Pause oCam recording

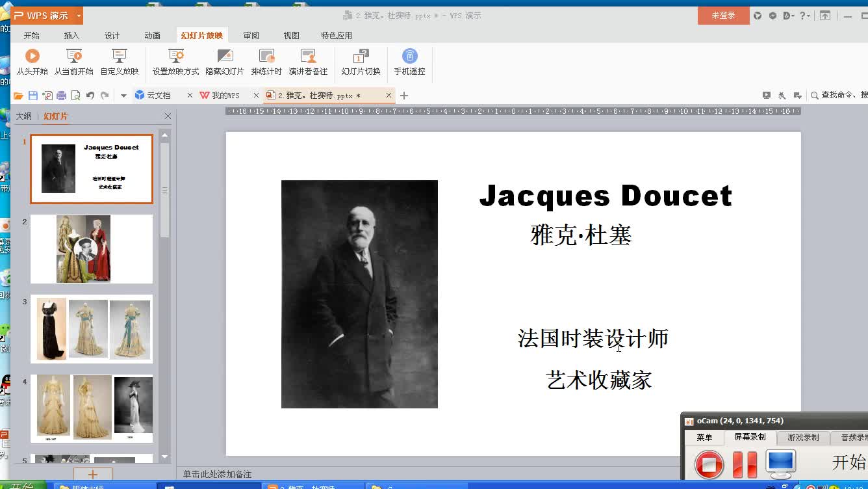(x=745, y=464)
